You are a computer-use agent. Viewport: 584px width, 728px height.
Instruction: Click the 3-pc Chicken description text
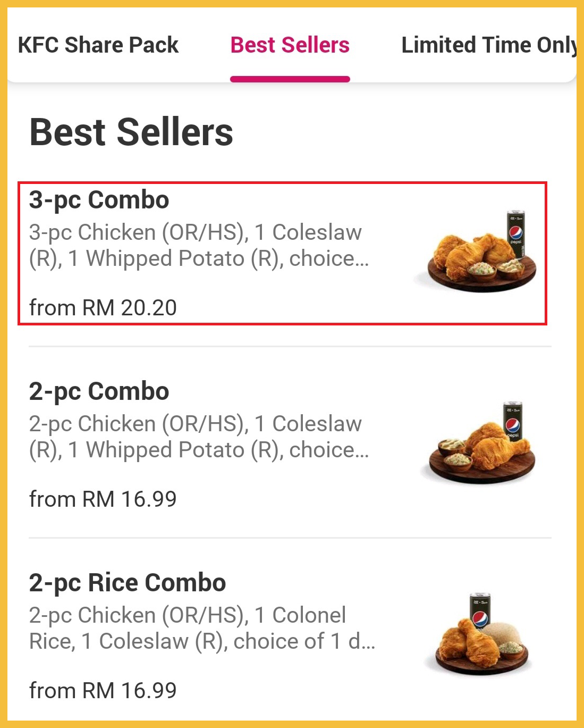197,245
